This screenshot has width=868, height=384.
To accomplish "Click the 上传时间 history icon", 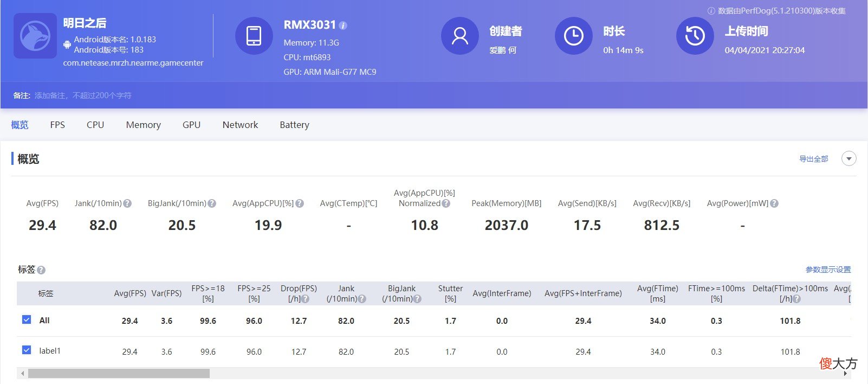I will (x=695, y=36).
